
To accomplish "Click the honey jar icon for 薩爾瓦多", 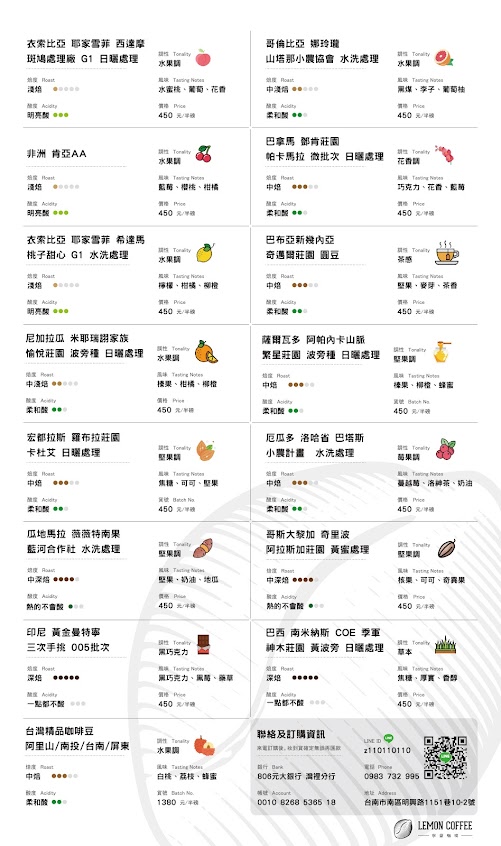I will tap(442, 351).
